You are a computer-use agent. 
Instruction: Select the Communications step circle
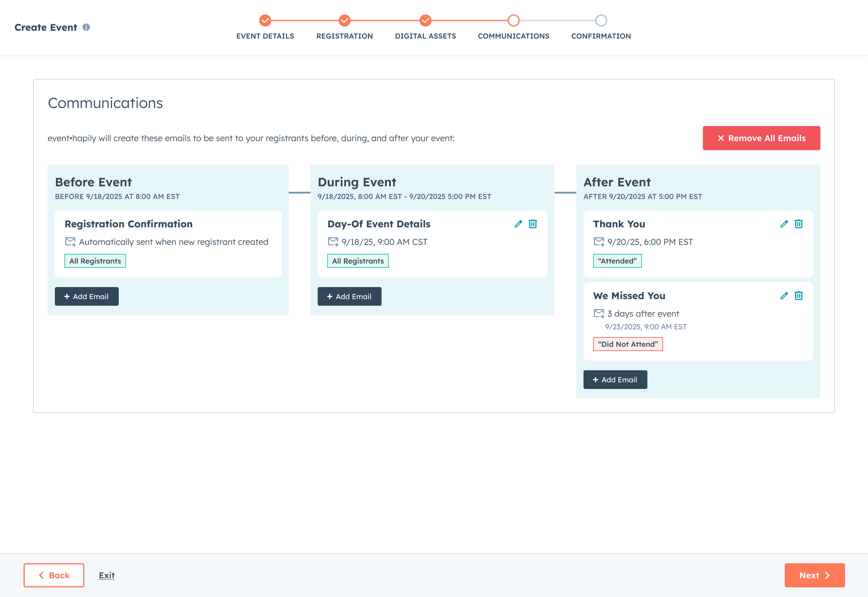click(x=514, y=21)
